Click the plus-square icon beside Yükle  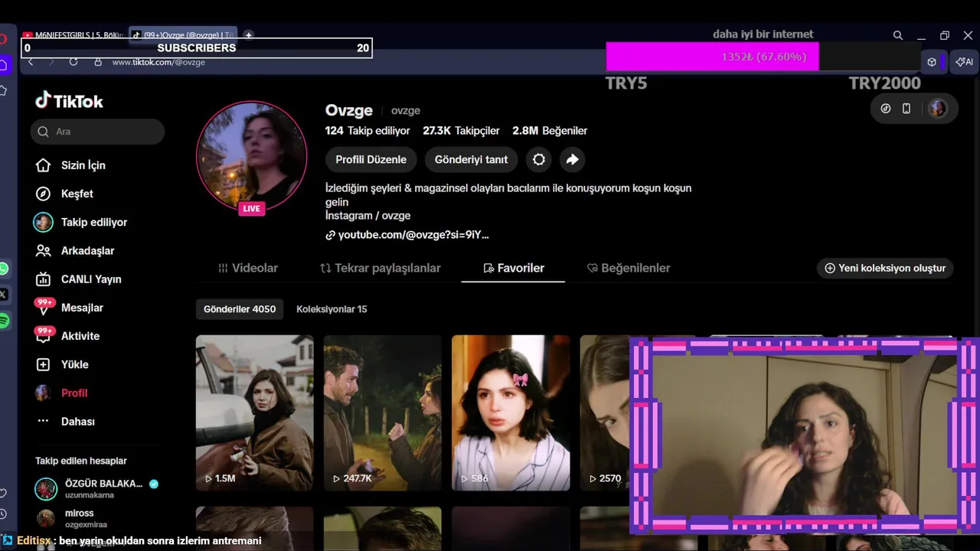click(x=44, y=364)
